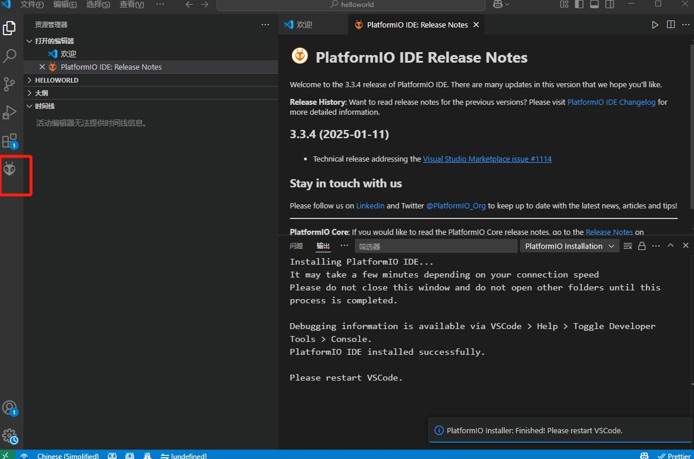Open the Manage settings gear icon
The image size is (694, 459).
[x=10, y=436]
